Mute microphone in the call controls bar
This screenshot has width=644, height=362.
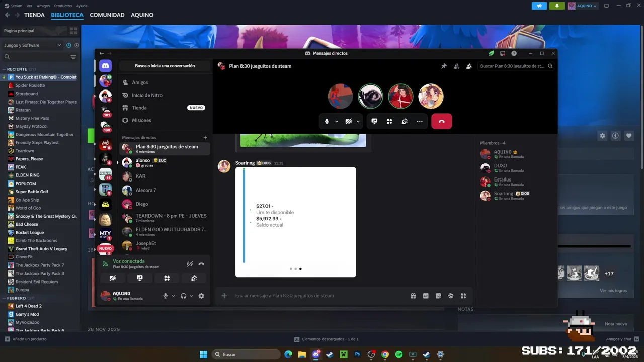[x=327, y=121]
